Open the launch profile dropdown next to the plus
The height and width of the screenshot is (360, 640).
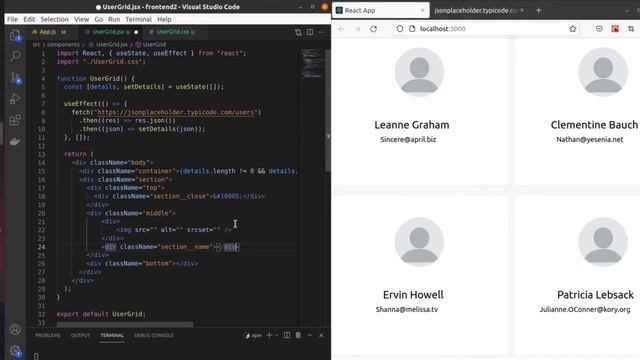pyautogui.click(x=276, y=335)
